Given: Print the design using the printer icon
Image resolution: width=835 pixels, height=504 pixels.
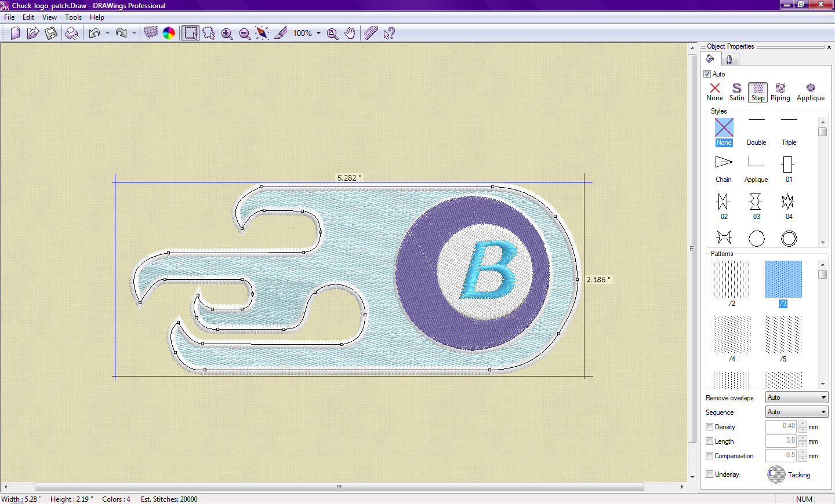Looking at the screenshot, I should click(72, 33).
